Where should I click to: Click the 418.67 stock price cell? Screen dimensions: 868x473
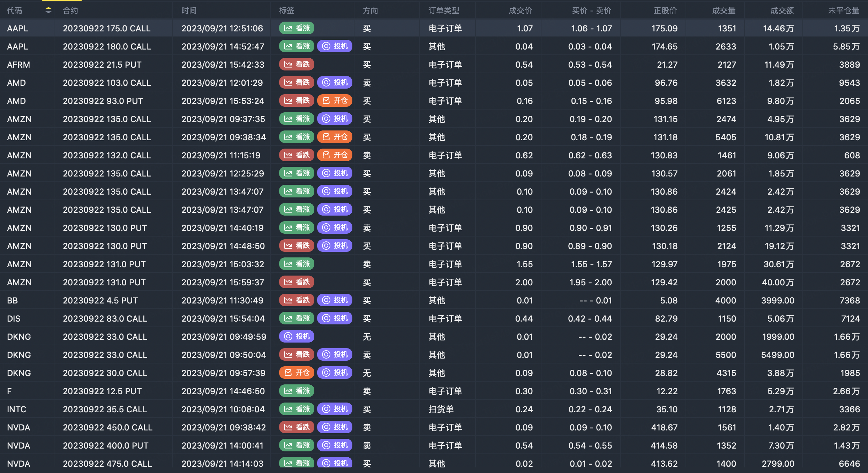coord(664,427)
